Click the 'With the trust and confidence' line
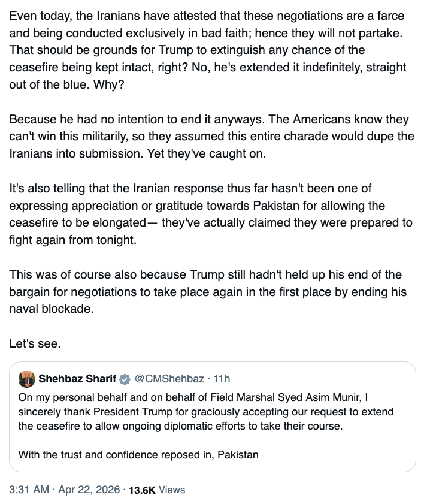 coord(138,454)
